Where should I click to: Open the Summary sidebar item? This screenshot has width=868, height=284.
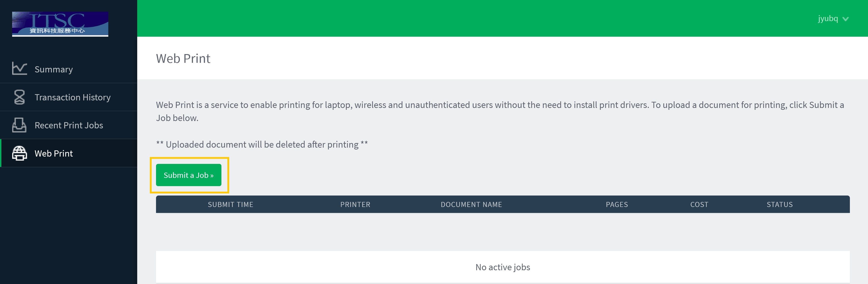[x=69, y=69]
